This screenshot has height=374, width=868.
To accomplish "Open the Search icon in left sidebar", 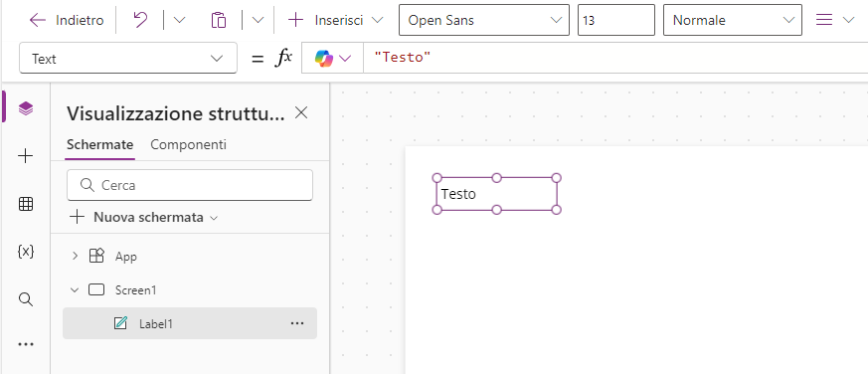I will tap(26, 299).
